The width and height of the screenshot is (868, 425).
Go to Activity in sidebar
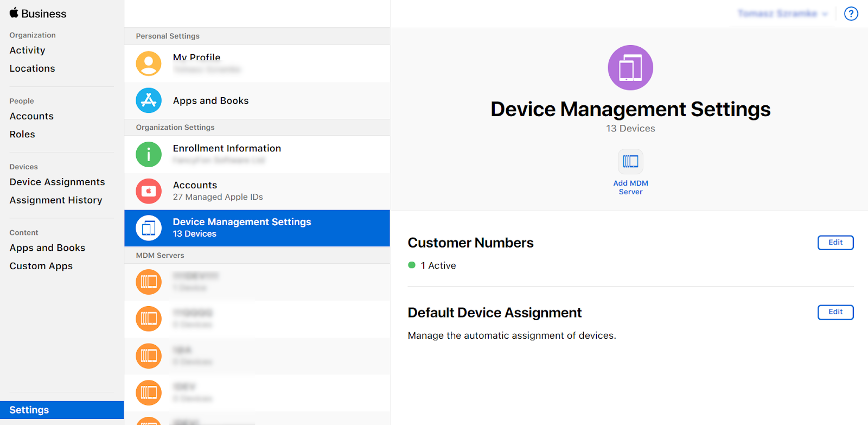[x=27, y=50]
